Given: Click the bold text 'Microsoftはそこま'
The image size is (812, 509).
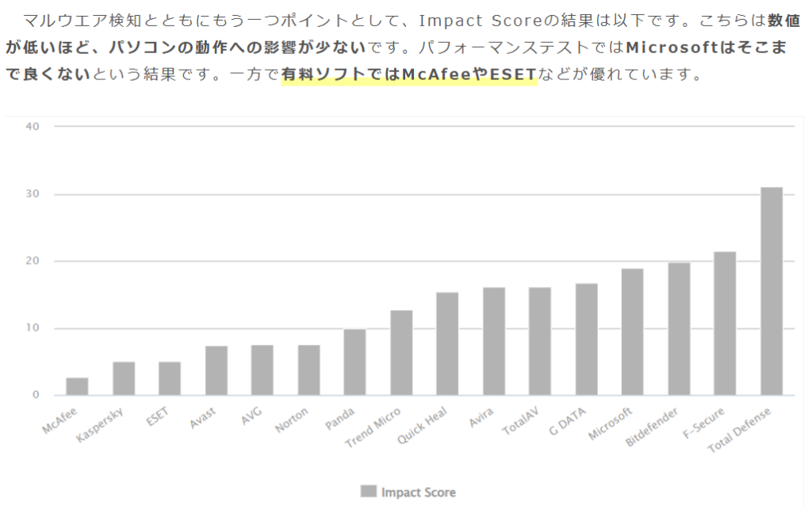Looking at the screenshot, I should click(x=707, y=48).
